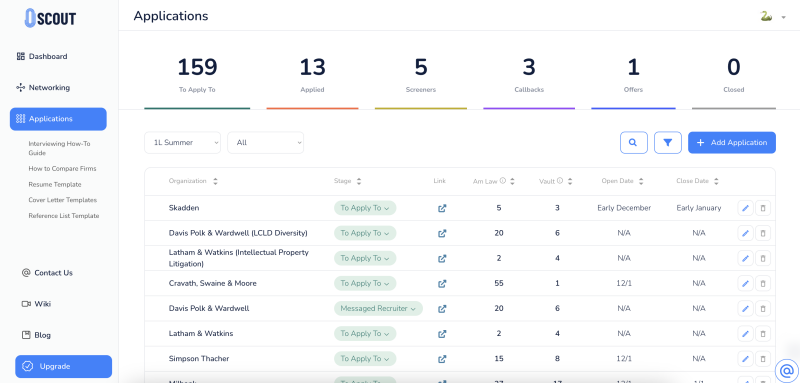This screenshot has width=800, height=383.
Task: Click the Scout logo
Action: coord(50,18)
